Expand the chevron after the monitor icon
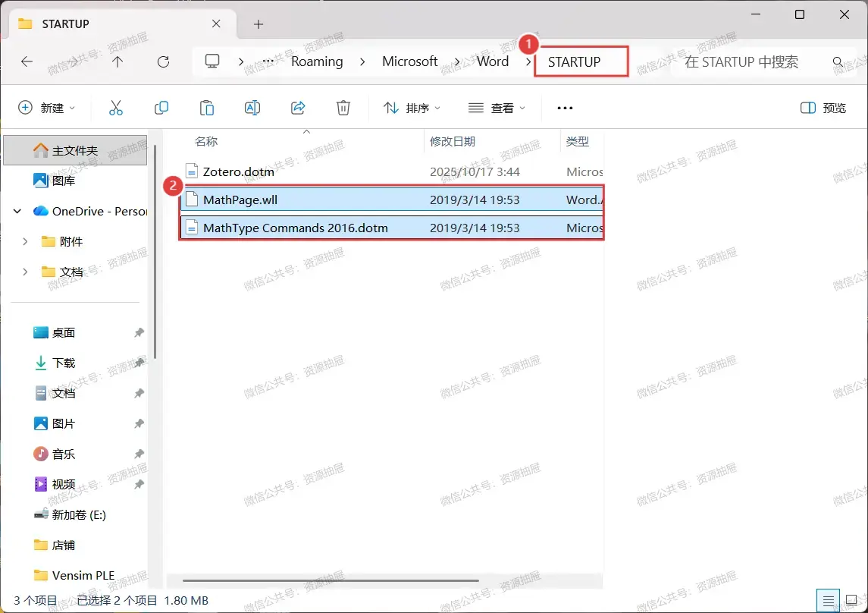This screenshot has height=613, width=868. coord(241,61)
